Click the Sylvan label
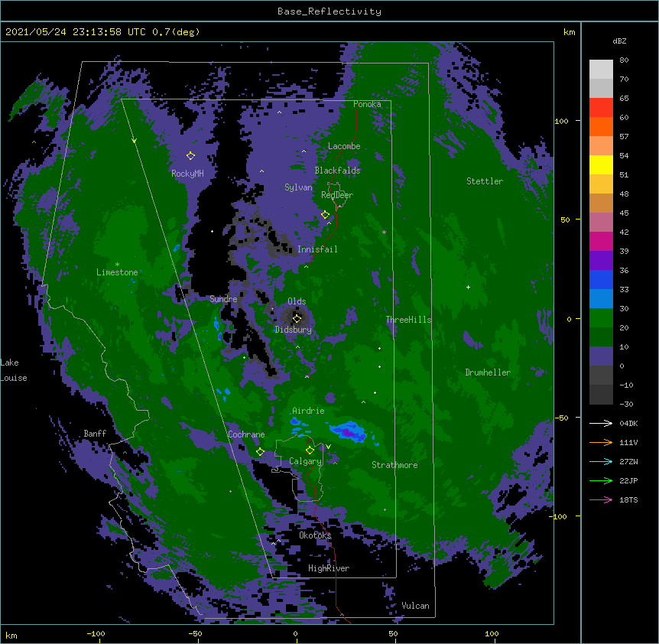The width and height of the screenshot is (659, 644). [298, 187]
